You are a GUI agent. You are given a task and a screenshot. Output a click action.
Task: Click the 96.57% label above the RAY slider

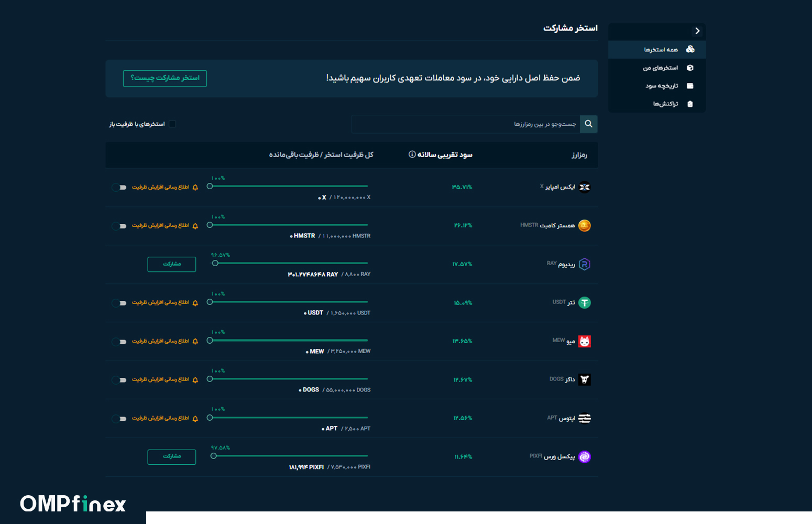coord(221,255)
